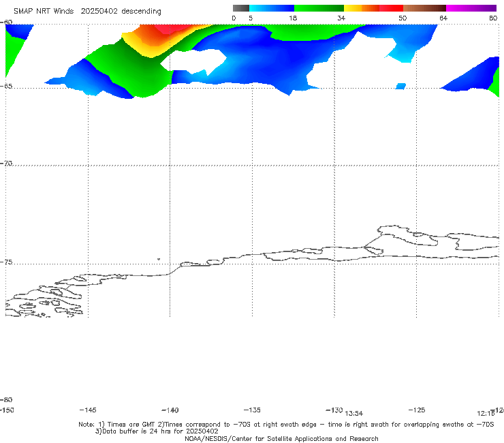Click the brown segment of the color bar
The height and width of the screenshot is (443, 504).
[x=424, y=8]
